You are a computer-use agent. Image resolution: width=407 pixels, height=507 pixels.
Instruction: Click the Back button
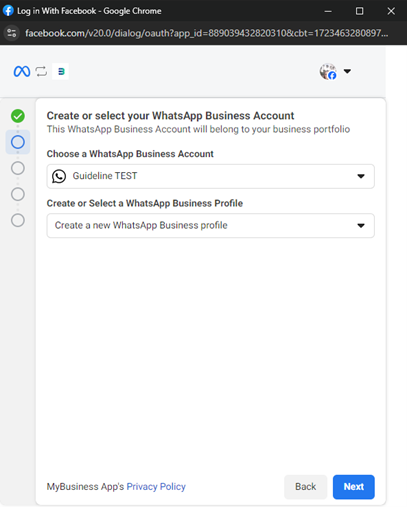305,487
